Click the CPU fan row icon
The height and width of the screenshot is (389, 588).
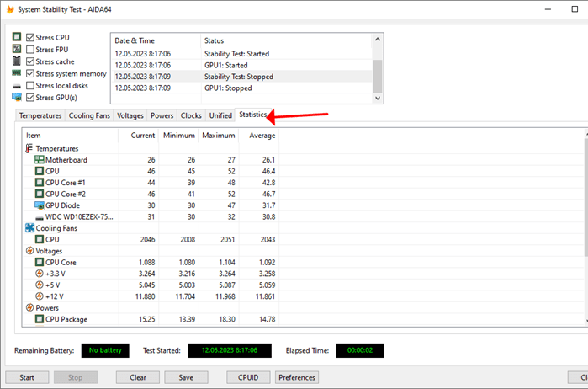coord(40,240)
